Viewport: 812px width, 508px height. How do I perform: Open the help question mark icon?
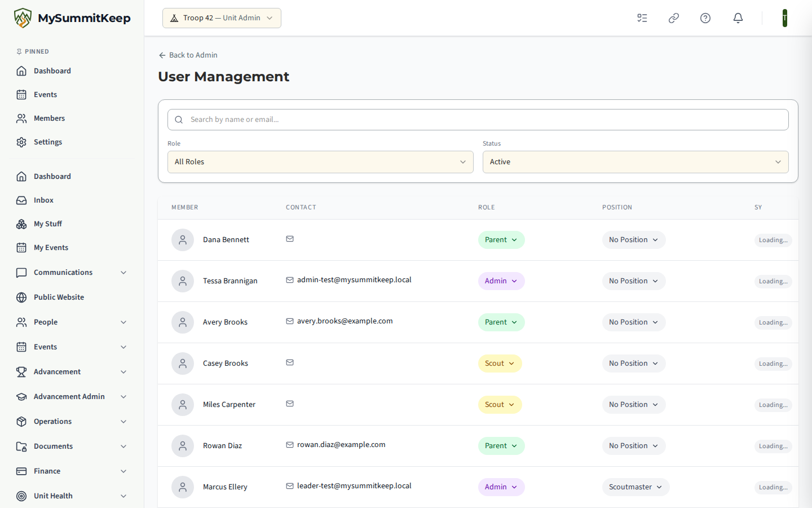click(x=705, y=18)
